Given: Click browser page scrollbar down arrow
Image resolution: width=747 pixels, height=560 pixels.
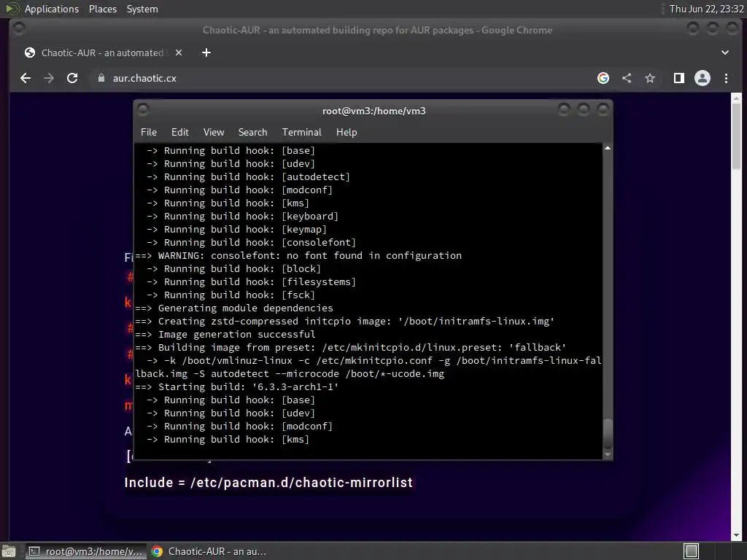Looking at the screenshot, I should pyautogui.click(x=737, y=536).
